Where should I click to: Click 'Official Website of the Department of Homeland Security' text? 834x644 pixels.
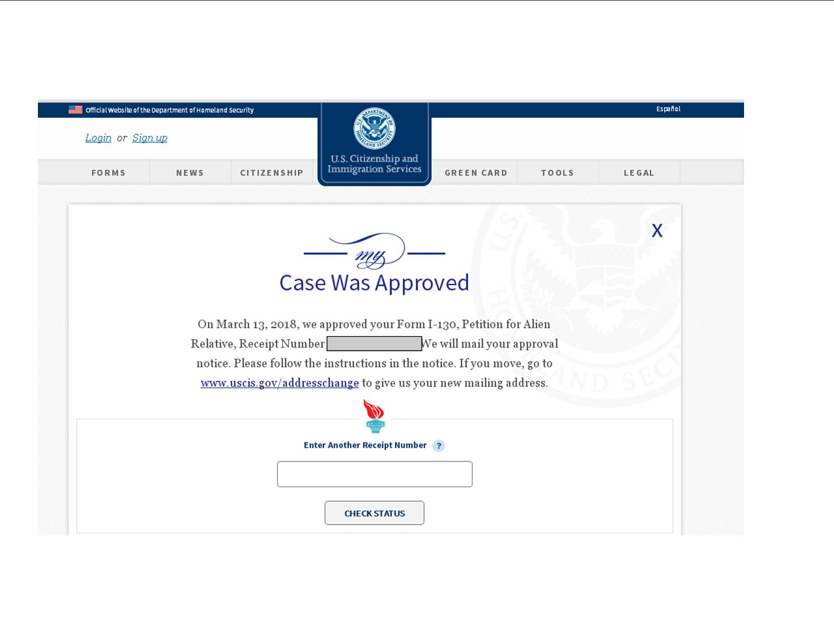(169, 110)
